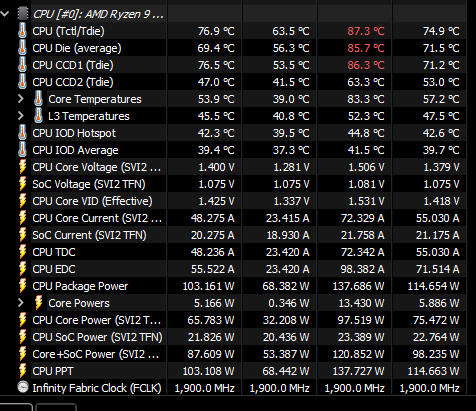
Task: Click lightning icon beside CPU Package Power
Action: click(22, 286)
